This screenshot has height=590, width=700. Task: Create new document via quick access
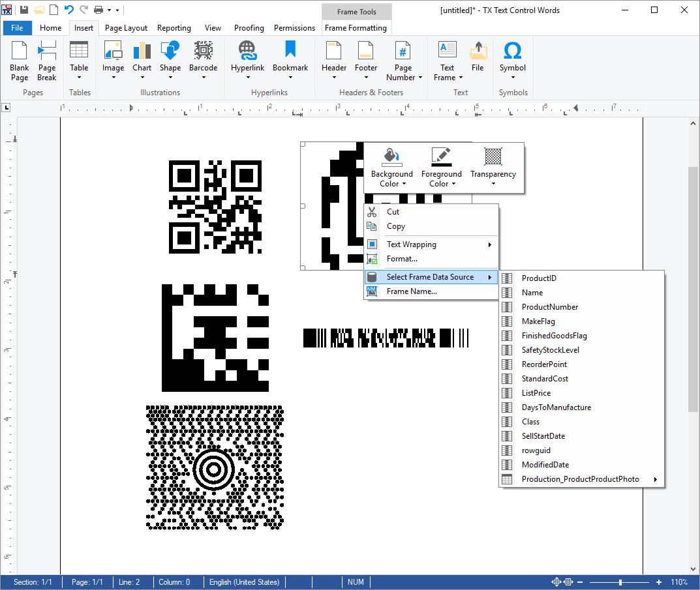point(53,10)
